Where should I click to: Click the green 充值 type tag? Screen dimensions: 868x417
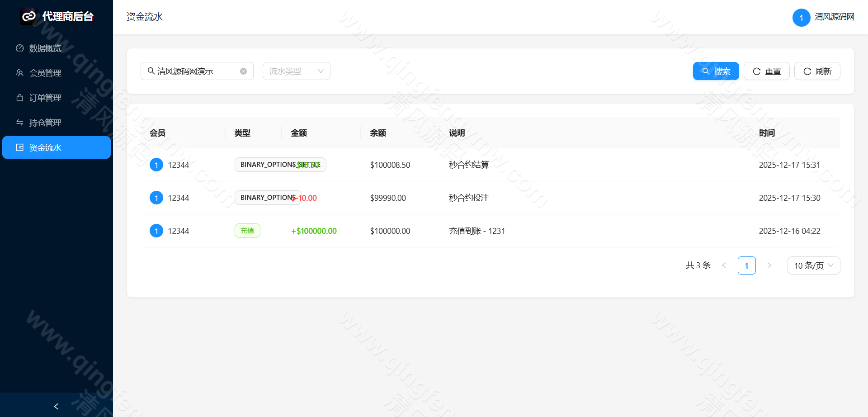coord(247,230)
